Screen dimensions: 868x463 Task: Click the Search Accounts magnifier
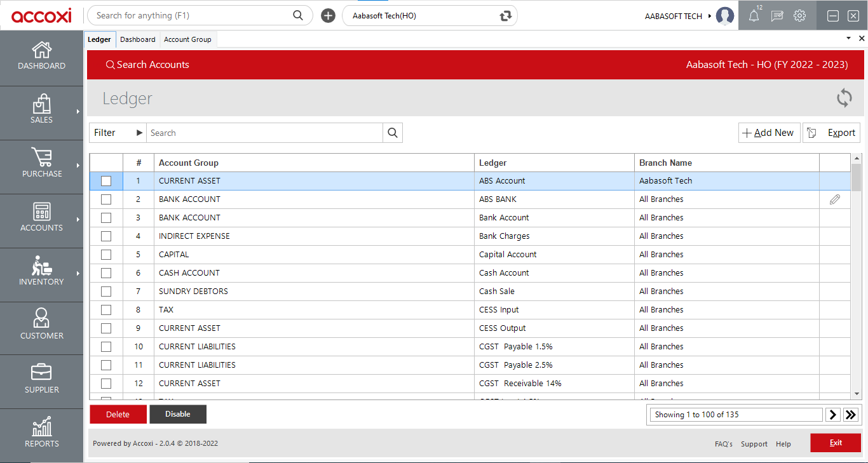tap(111, 65)
